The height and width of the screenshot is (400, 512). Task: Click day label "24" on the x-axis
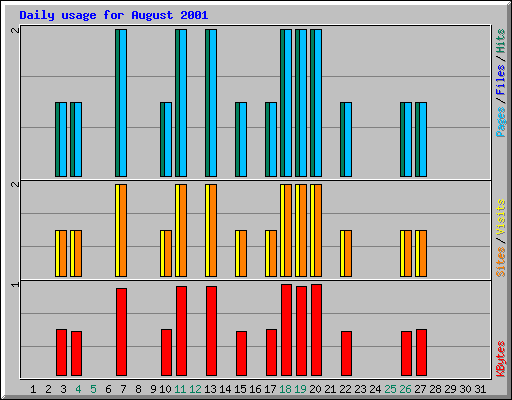(375, 389)
